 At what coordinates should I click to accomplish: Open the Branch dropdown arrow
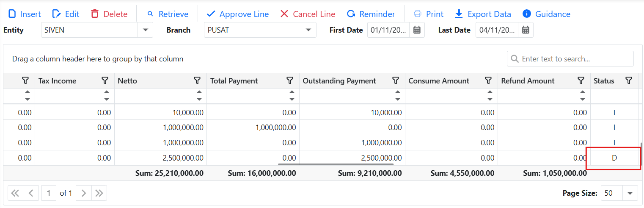[x=308, y=30]
